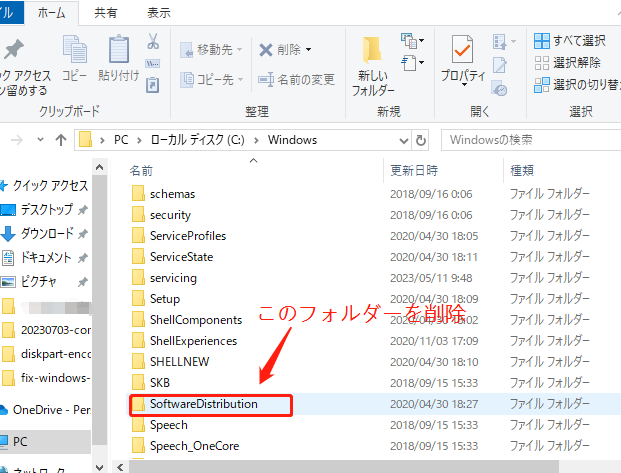This screenshot has width=621, height=473.
Task: Sort by the Name column header
Action: click(x=141, y=171)
